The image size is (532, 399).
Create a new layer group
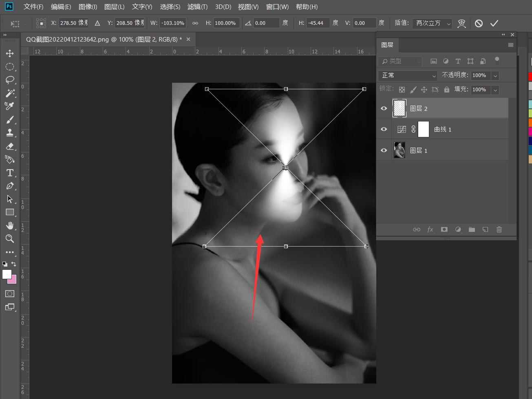(x=472, y=229)
